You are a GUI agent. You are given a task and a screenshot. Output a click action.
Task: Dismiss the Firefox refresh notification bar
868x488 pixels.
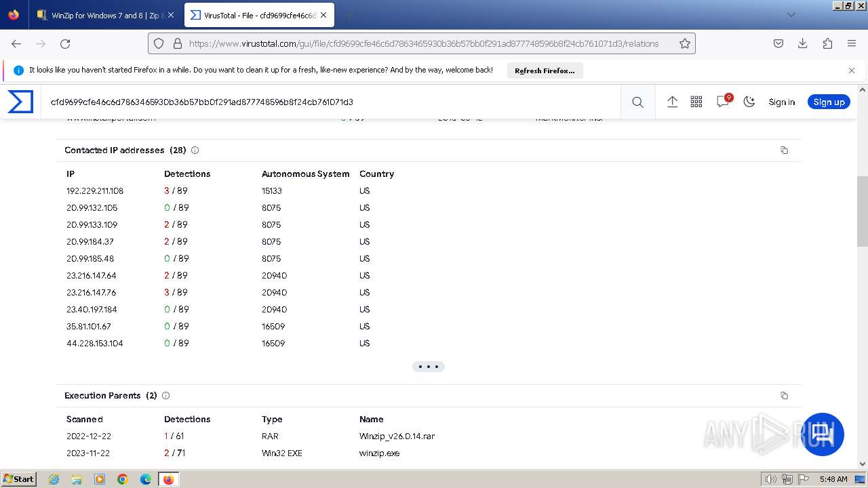pyautogui.click(x=852, y=70)
